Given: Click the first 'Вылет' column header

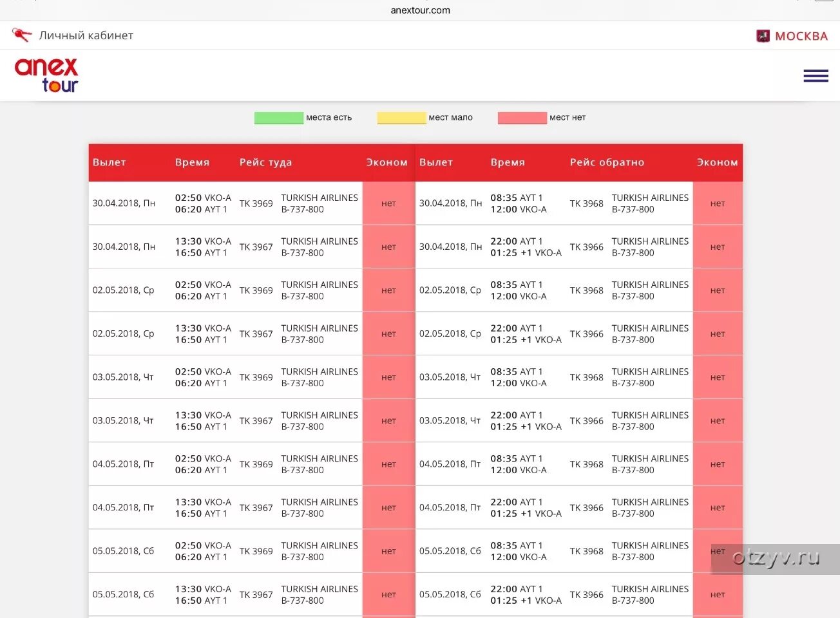Looking at the screenshot, I should [x=109, y=162].
